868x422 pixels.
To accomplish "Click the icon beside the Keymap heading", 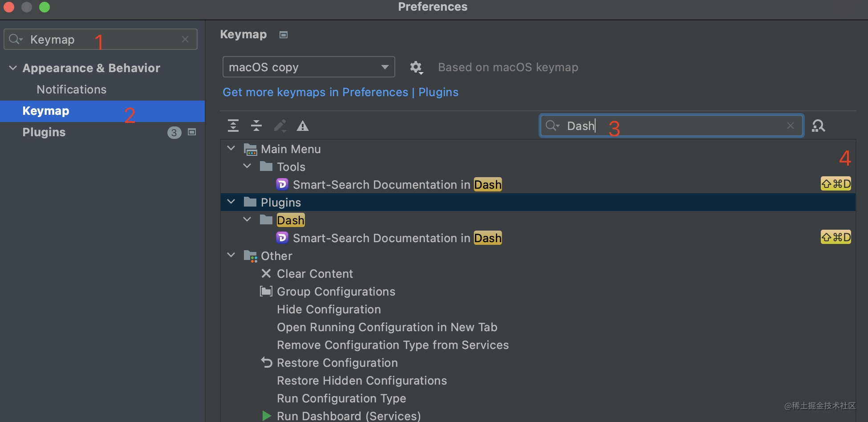I will tap(284, 35).
